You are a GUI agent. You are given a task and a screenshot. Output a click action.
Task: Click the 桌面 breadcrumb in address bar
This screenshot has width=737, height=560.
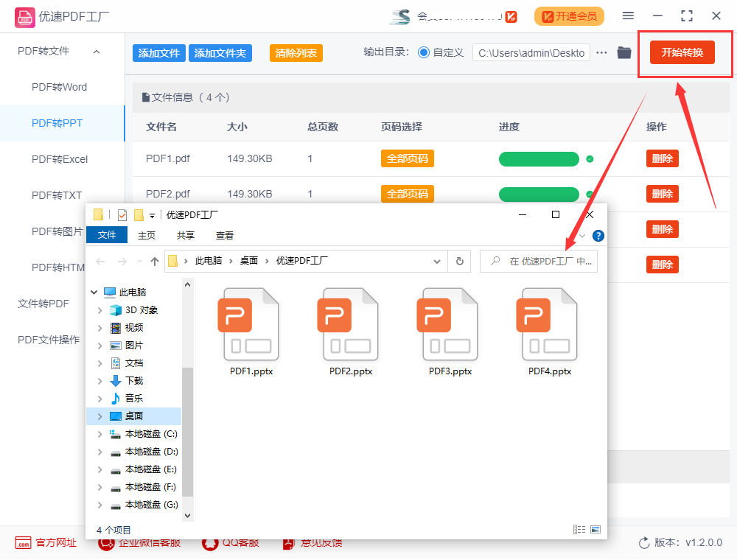(248, 261)
